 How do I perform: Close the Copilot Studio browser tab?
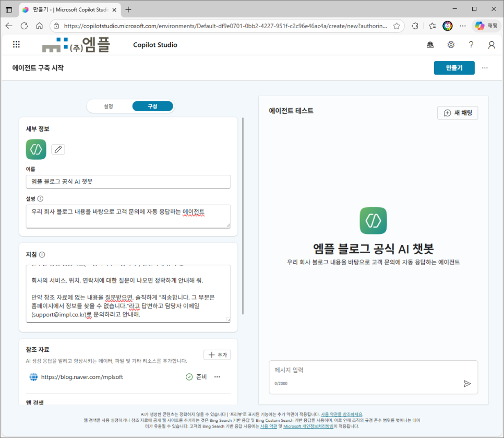[114, 9]
